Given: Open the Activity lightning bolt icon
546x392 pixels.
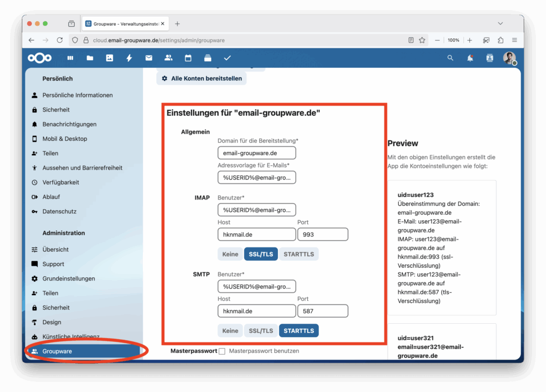Looking at the screenshot, I should point(129,58).
